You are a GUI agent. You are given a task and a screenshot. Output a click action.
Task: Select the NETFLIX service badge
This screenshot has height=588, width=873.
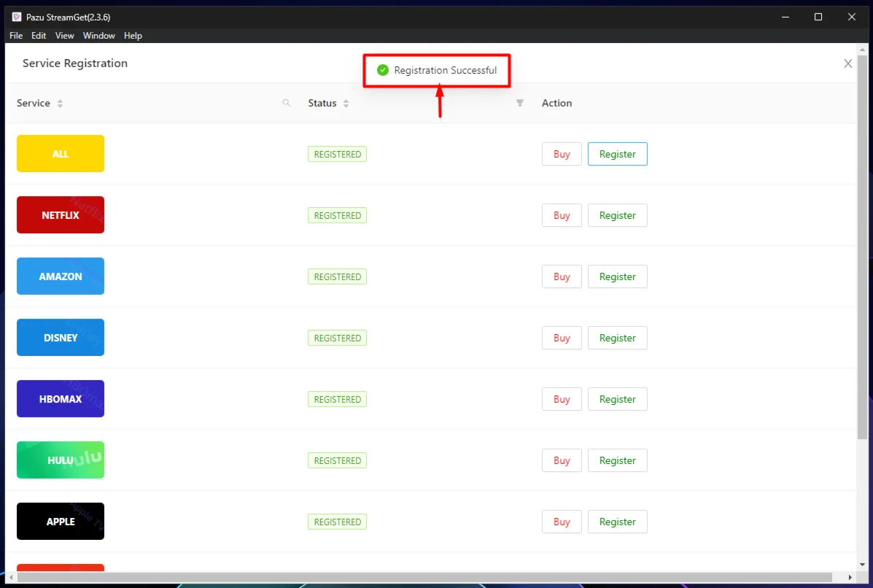click(60, 215)
